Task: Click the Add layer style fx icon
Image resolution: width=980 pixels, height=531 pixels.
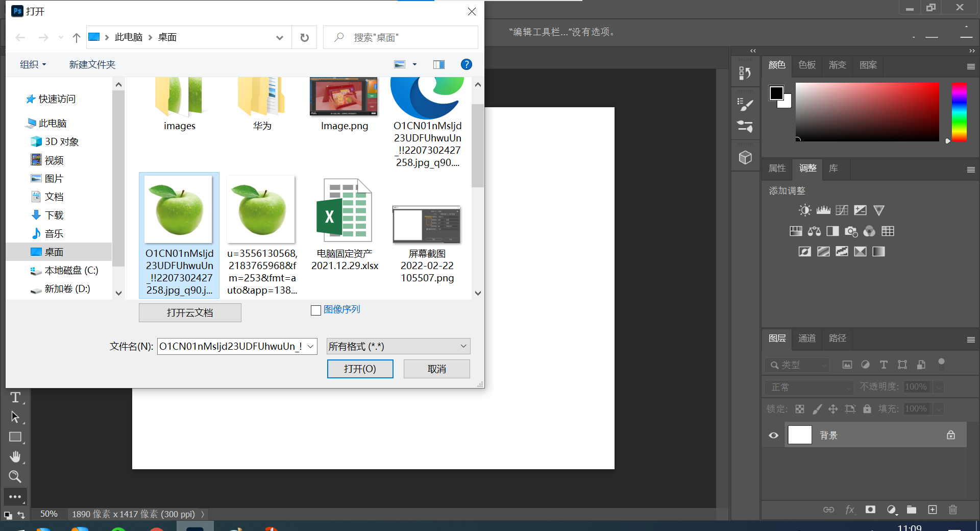Action: click(x=850, y=510)
